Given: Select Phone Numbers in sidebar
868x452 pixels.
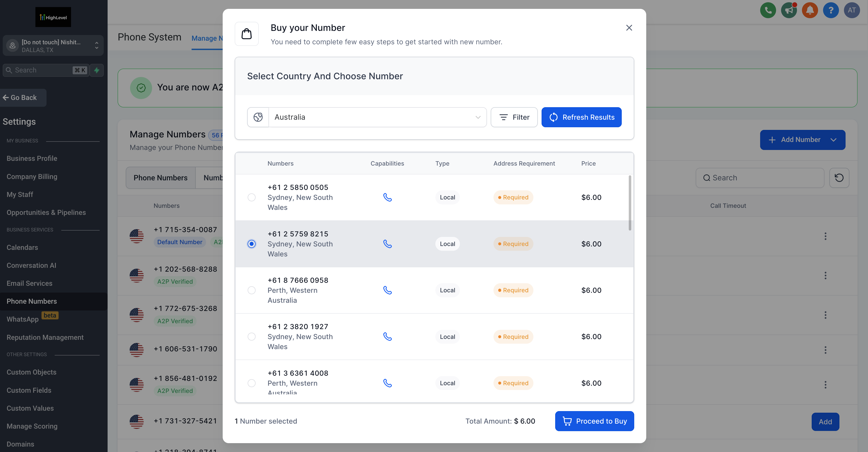Looking at the screenshot, I should pyautogui.click(x=54, y=301).
